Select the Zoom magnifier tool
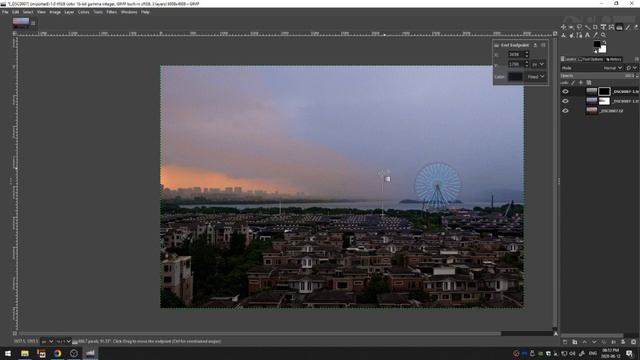640x360 pixels. click(603, 36)
